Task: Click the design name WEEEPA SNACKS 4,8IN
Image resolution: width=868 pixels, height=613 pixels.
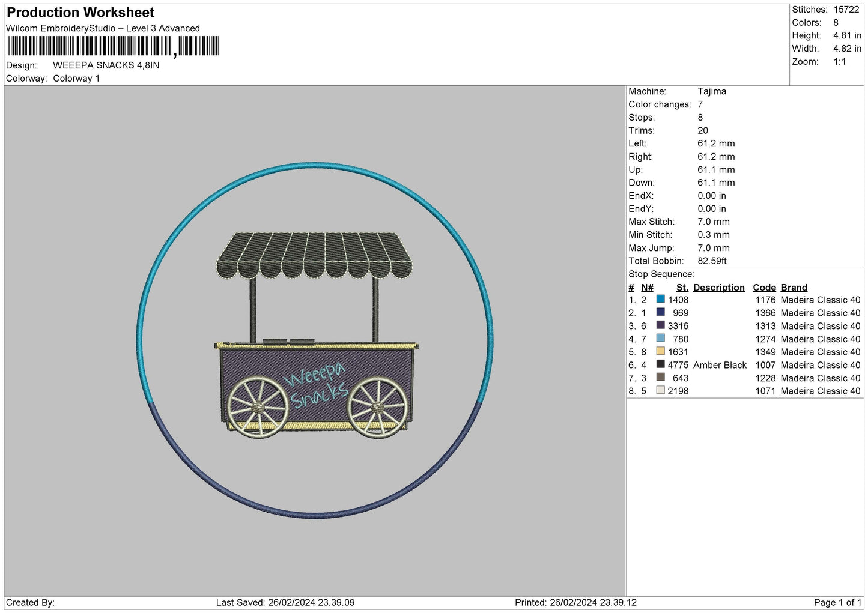Action: pos(106,65)
